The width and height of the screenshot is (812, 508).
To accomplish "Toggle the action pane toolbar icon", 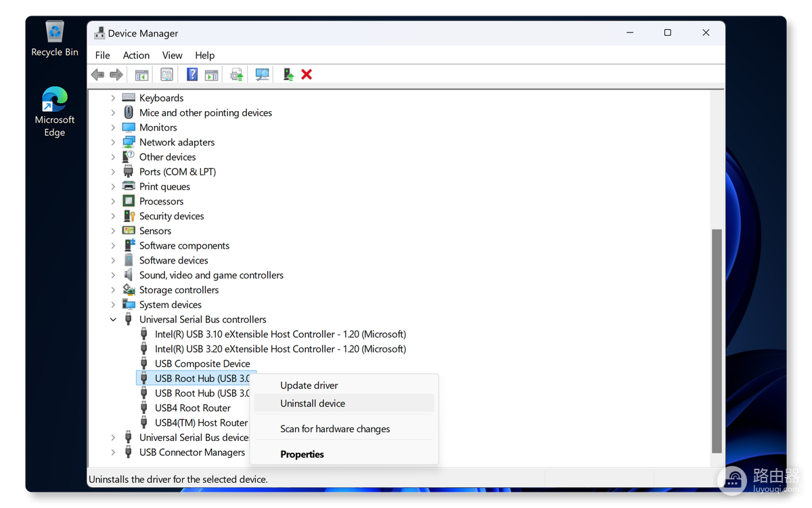I will tap(212, 75).
